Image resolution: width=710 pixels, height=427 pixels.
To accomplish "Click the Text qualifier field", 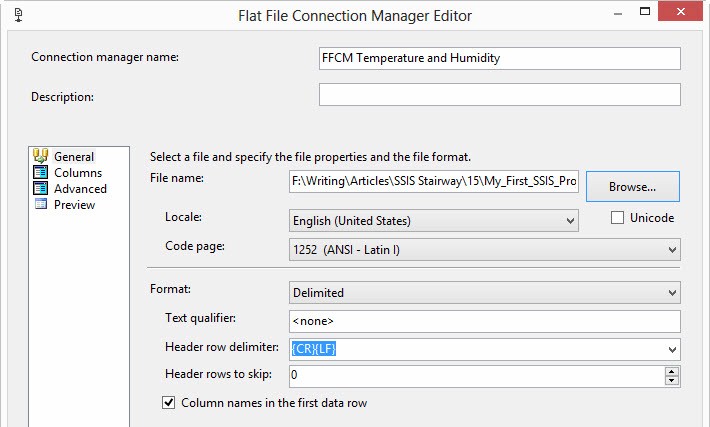I will pos(484,321).
